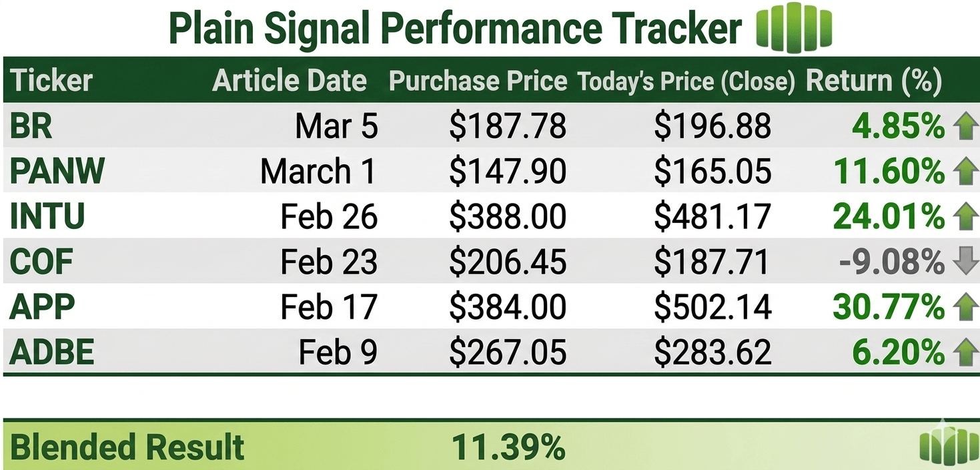Screen dimensions: 980x470
Task: Click the green up arrow beside 6.20%
Action: tap(965, 352)
